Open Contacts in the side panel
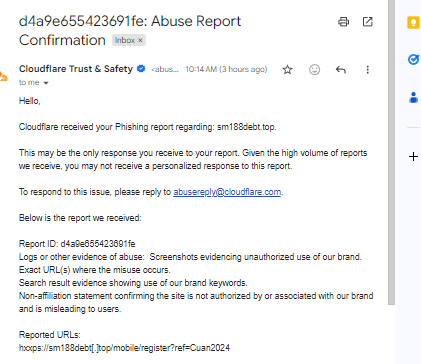This screenshot has width=421, height=364. pos(413,97)
